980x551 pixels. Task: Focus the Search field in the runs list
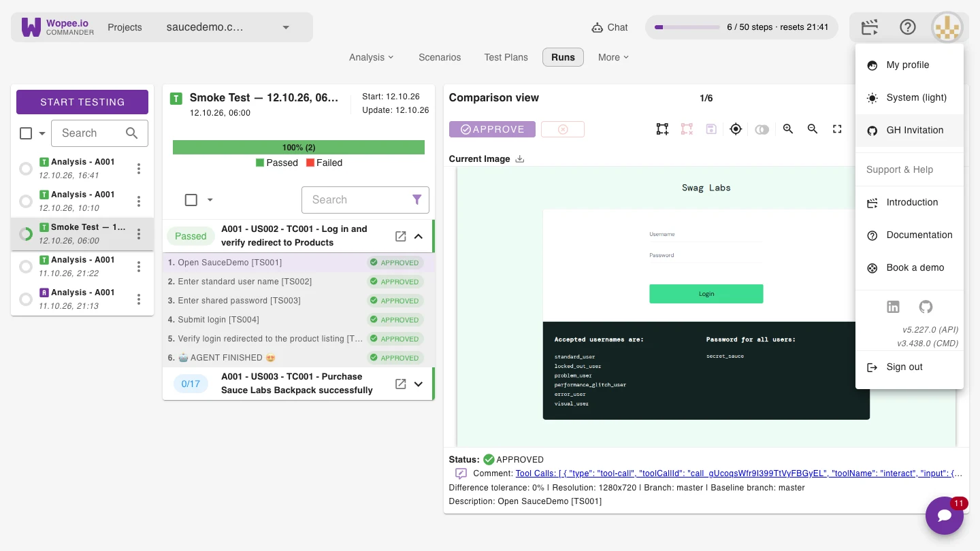tap(99, 133)
